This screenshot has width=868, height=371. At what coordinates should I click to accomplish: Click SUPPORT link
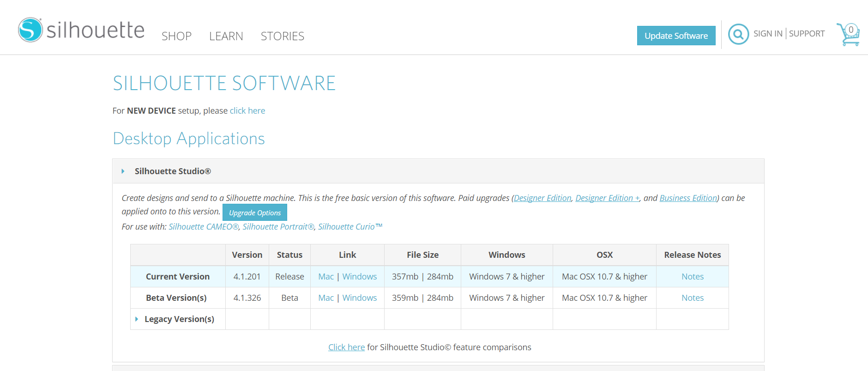807,34
